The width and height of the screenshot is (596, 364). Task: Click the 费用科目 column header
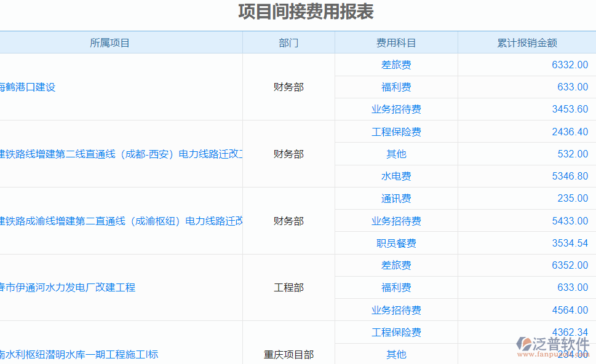(396, 42)
